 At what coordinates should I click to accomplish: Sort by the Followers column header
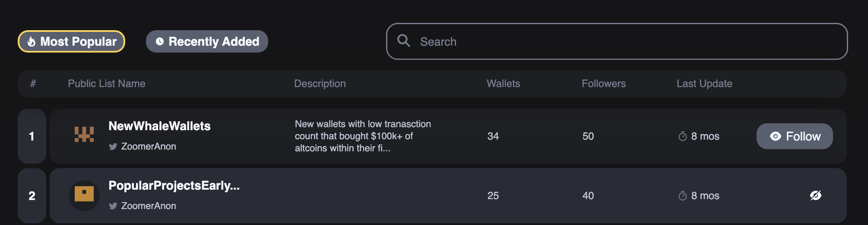[x=604, y=84]
